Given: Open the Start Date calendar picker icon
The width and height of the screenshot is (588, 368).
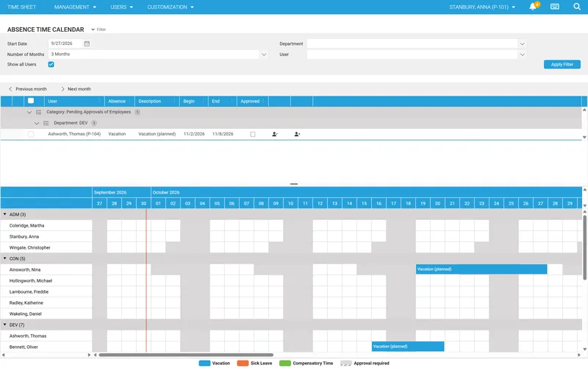Looking at the screenshot, I should pyautogui.click(x=87, y=43).
